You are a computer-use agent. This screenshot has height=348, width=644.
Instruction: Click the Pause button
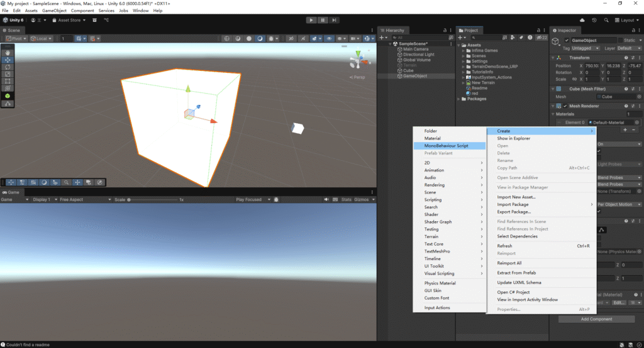[323, 20]
